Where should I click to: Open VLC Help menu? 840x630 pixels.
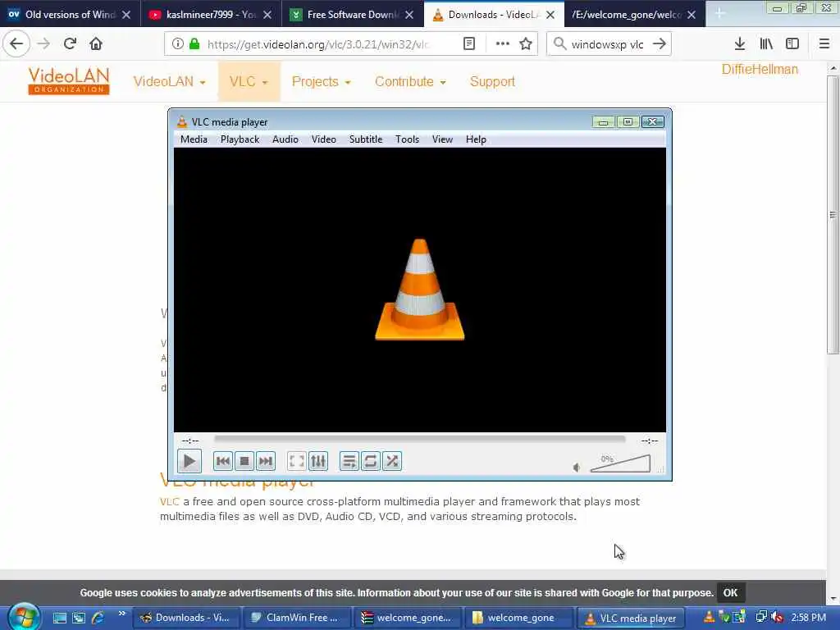tap(476, 139)
